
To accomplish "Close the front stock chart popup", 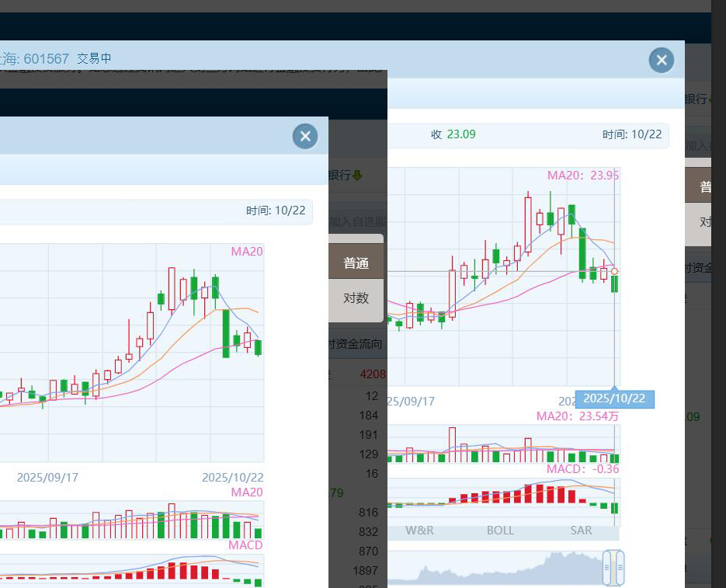I will pos(305,136).
